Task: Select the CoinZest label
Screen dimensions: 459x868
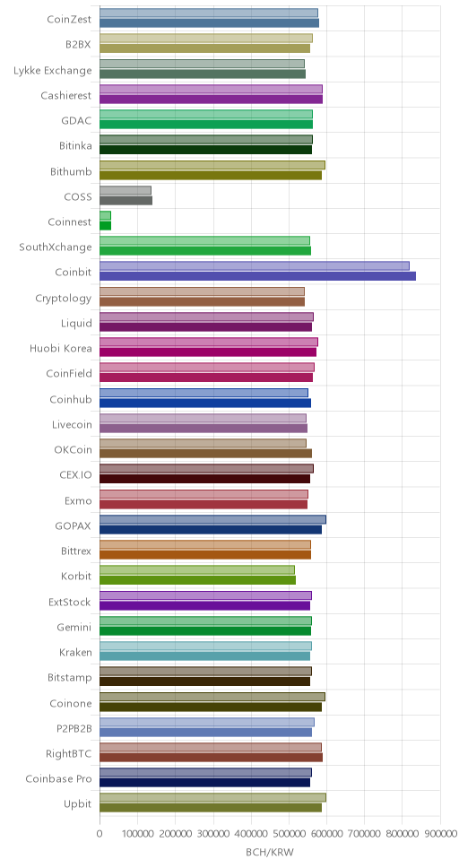Action: tap(69, 18)
